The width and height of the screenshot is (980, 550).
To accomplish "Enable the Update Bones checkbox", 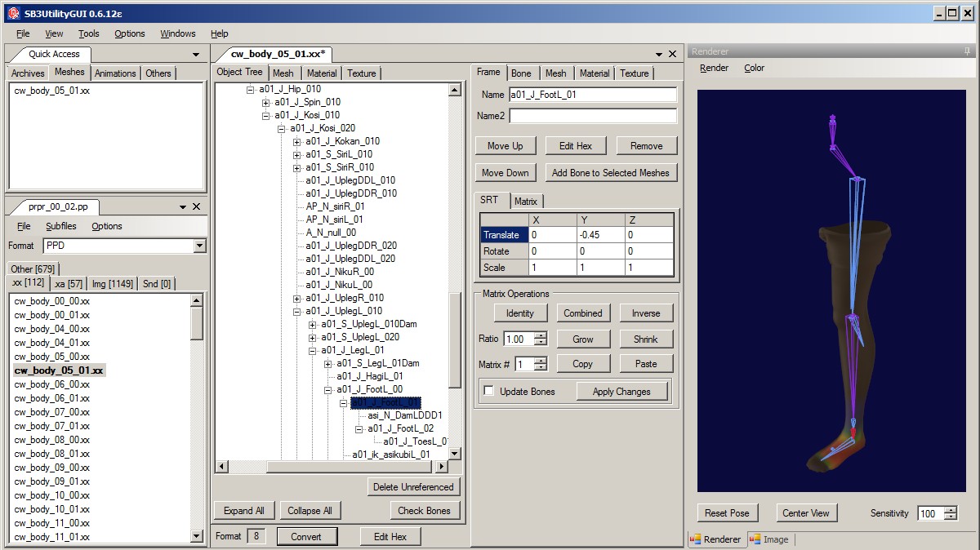I will (x=488, y=392).
